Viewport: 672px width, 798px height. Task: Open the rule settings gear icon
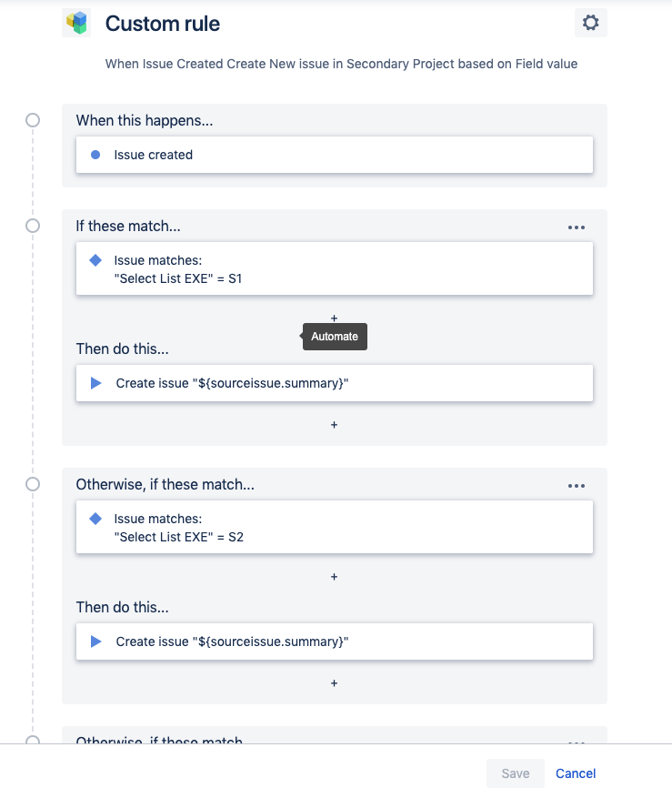click(x=590, y=23)
